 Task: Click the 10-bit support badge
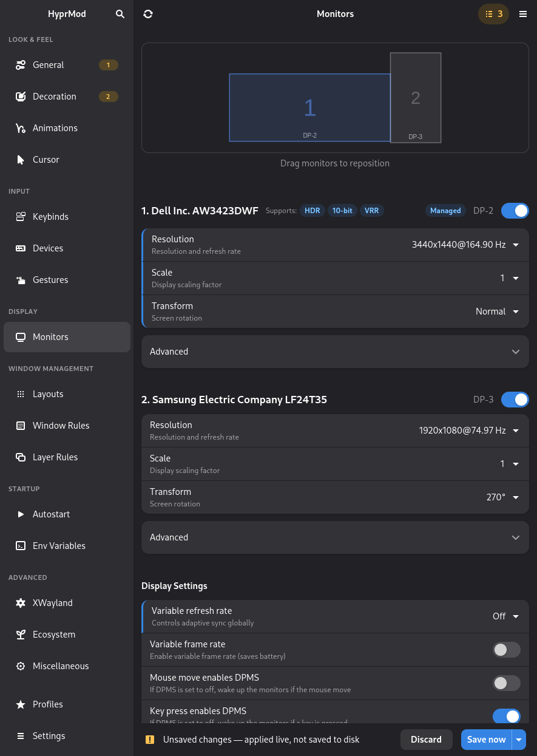(x=342, y=211)
